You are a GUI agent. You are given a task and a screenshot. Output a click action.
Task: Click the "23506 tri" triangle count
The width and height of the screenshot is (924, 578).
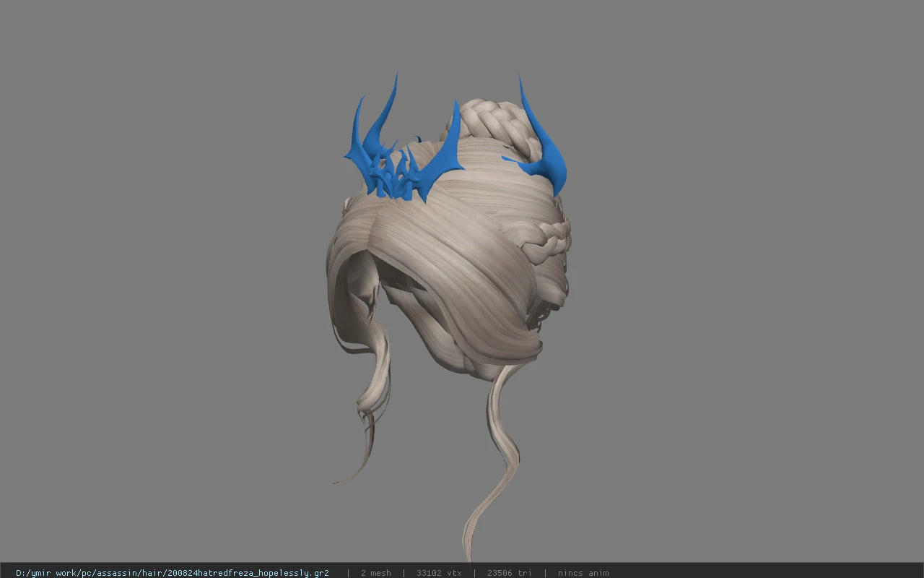(x=509, y=573)
